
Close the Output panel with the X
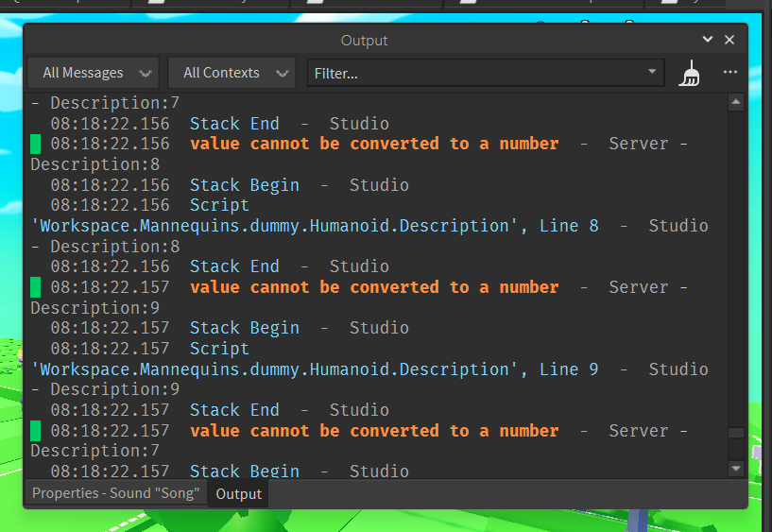point(729,40)
